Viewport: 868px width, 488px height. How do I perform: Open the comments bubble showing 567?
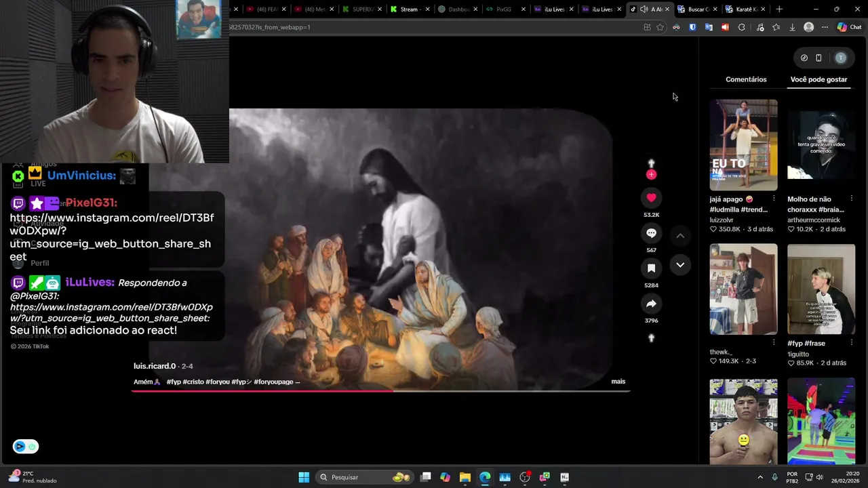(651, 233)
